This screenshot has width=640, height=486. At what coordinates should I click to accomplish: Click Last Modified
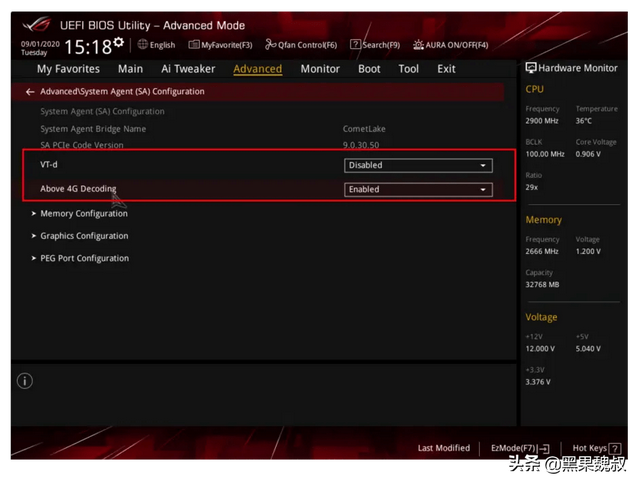tap(444, 448)
